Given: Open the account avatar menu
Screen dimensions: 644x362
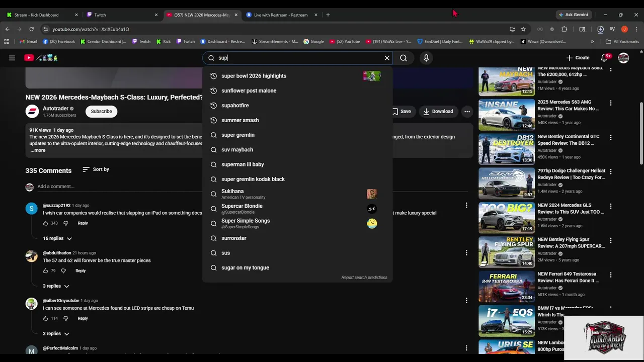Looking at the screenshot, I should coord(623,58).
